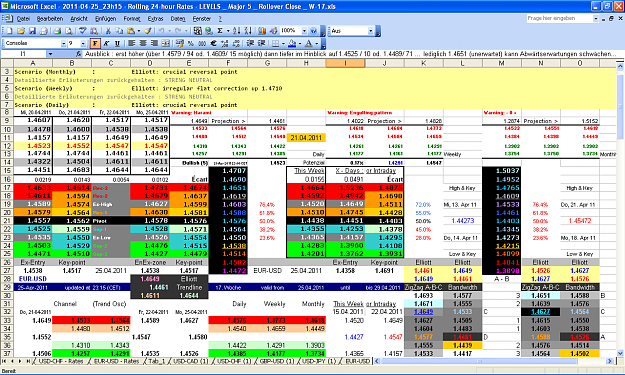Copy the selected cells
Screen dimensions: 625x375
pyautogui.click(x=120, y=31)
